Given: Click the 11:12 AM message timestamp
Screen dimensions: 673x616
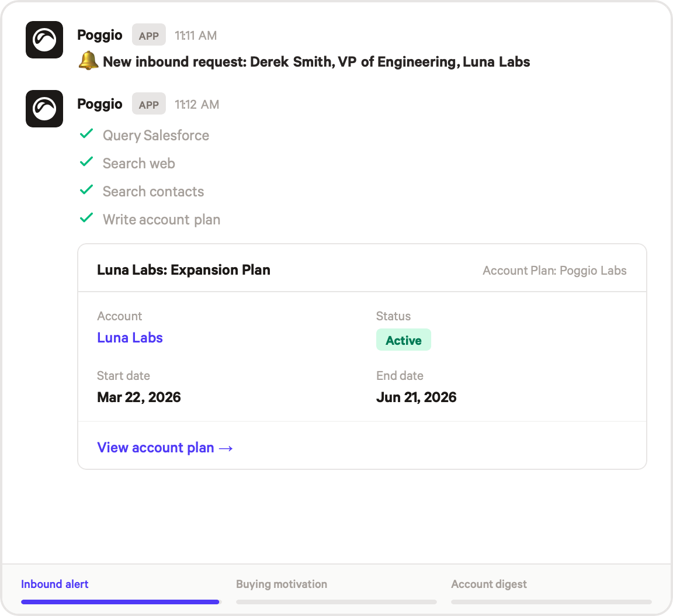Looking at the screenshot, I should pyautogui.click(x=197, y=105).
